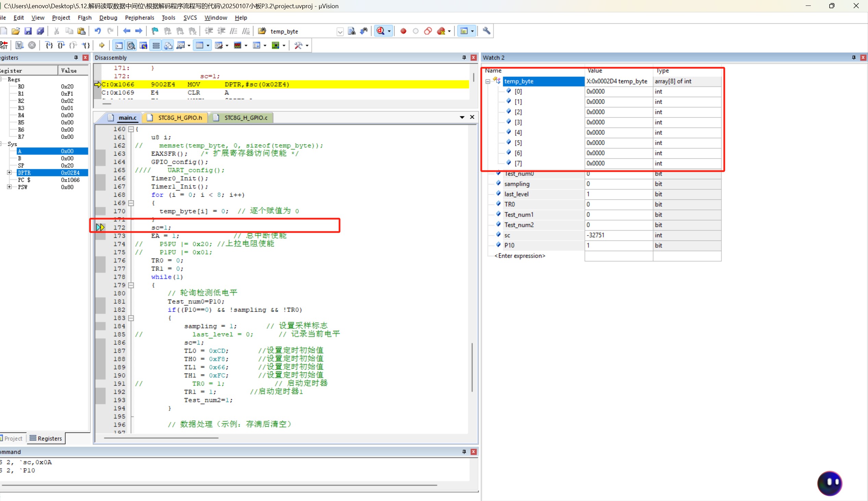The height and width of the screenshot is (501, 868).
Task: Open the Peripherals menu
Action: [x=139, y=17]
